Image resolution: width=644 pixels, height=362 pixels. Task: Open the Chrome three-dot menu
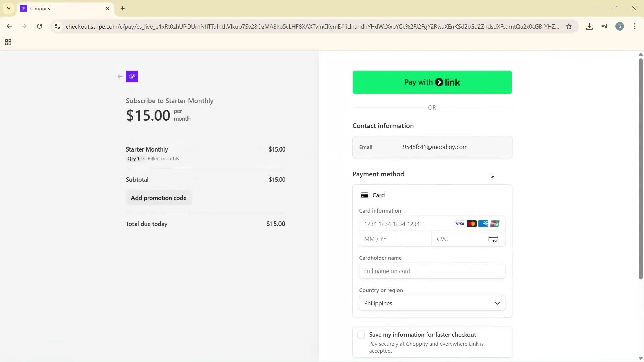tap(635, 26)
